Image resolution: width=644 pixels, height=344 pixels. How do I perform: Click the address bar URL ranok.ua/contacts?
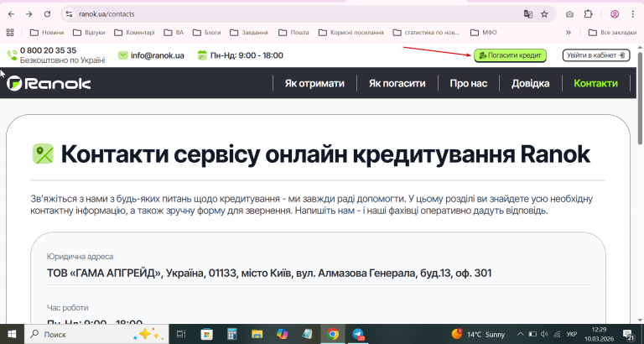[106, 14]
